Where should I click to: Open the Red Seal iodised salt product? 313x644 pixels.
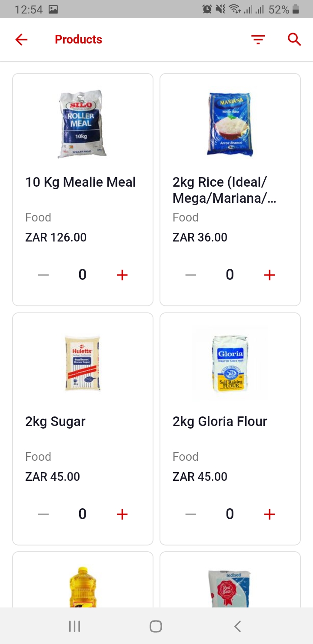point(230,587)
